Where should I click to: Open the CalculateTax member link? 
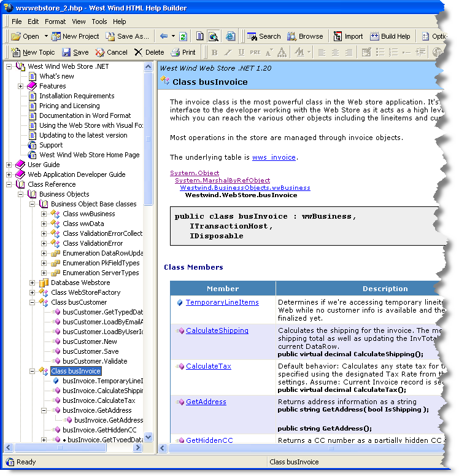(x=209, y=366)
